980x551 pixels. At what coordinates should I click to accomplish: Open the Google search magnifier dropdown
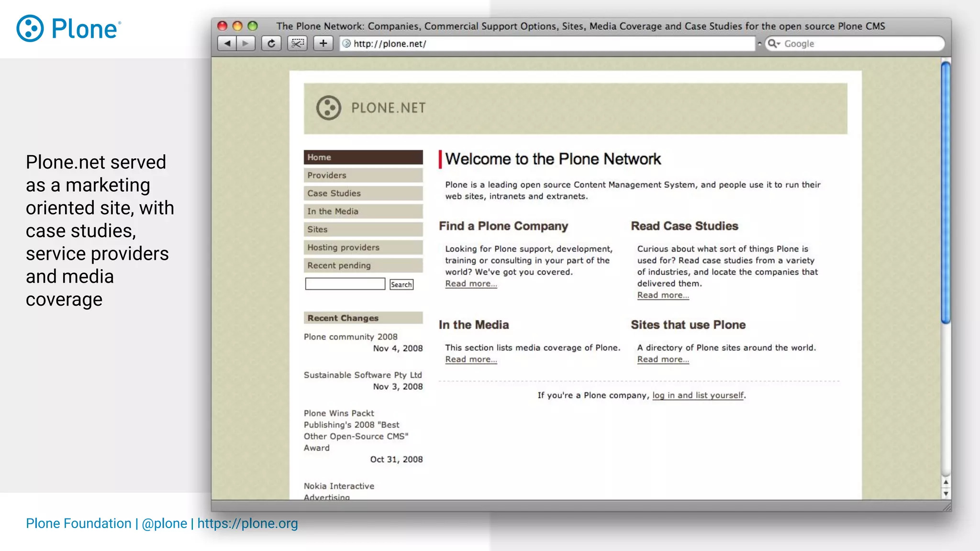(773, 44)
